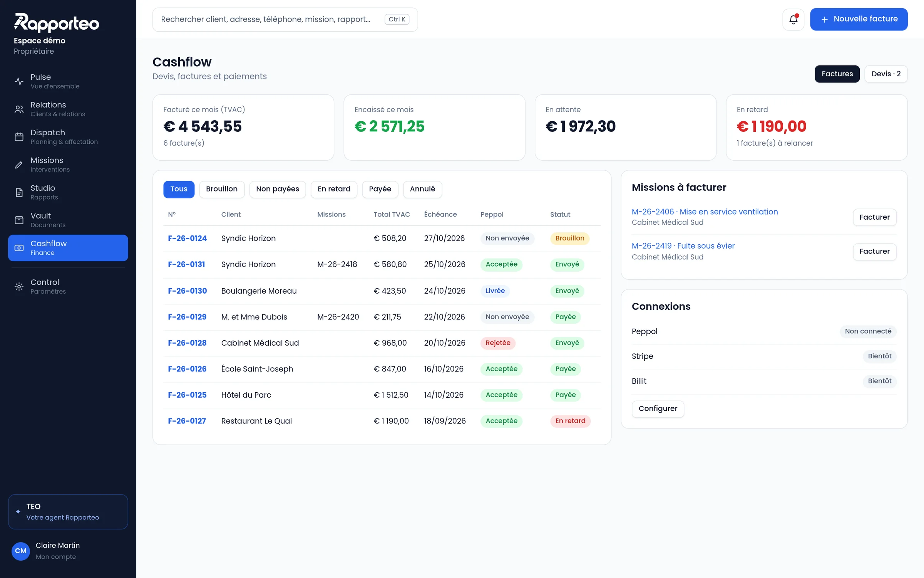The height and width of the screenshot is (578, 924).
Task: Open TEO agent Rapporteo panel
Action: tap(68, 512)
